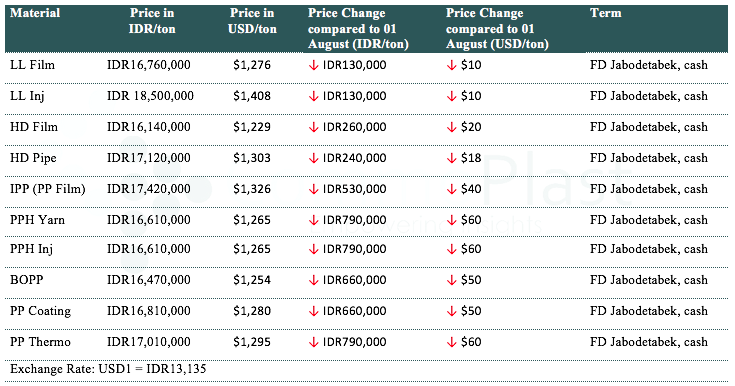Click the red arrow beside IDR790,000 in PPH Yarn row
Viewport: 735px width, 386px height.
pos(314,220)
